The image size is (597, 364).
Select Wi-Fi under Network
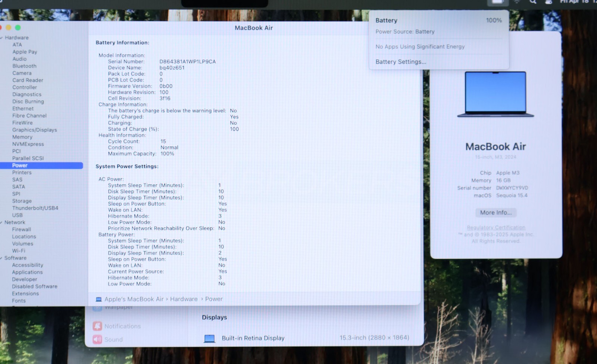pyautogui.click(x=19, y=251)
